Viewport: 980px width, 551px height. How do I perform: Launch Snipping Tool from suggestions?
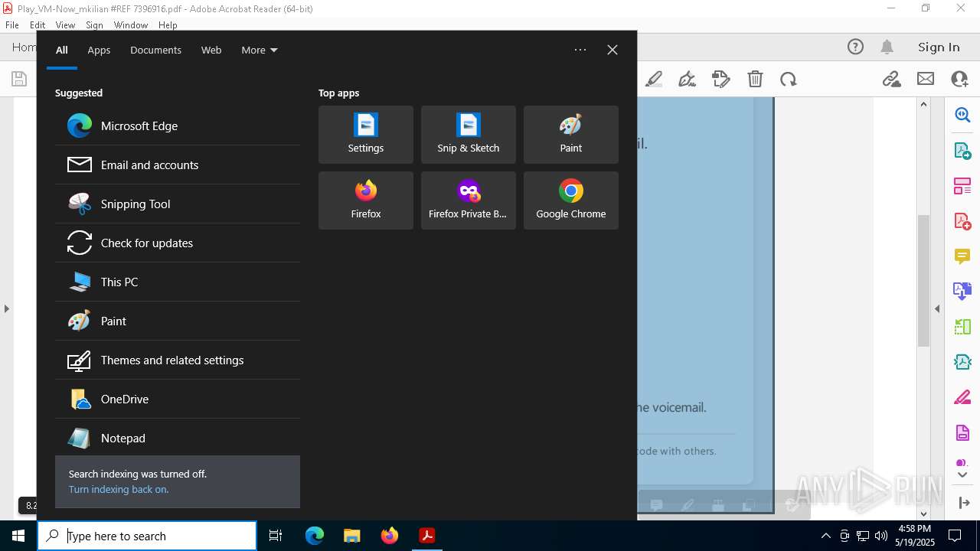tap(177, 204)
